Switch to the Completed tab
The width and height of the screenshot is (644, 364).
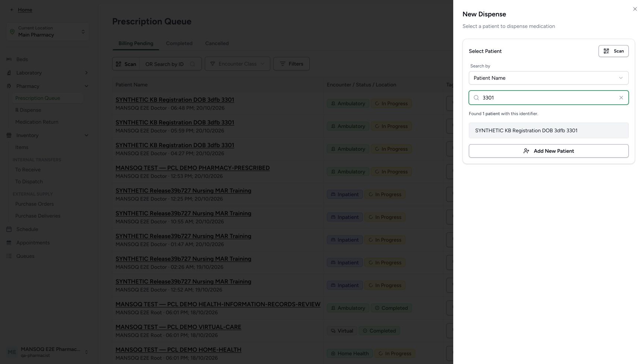click(x=179, y=43)
